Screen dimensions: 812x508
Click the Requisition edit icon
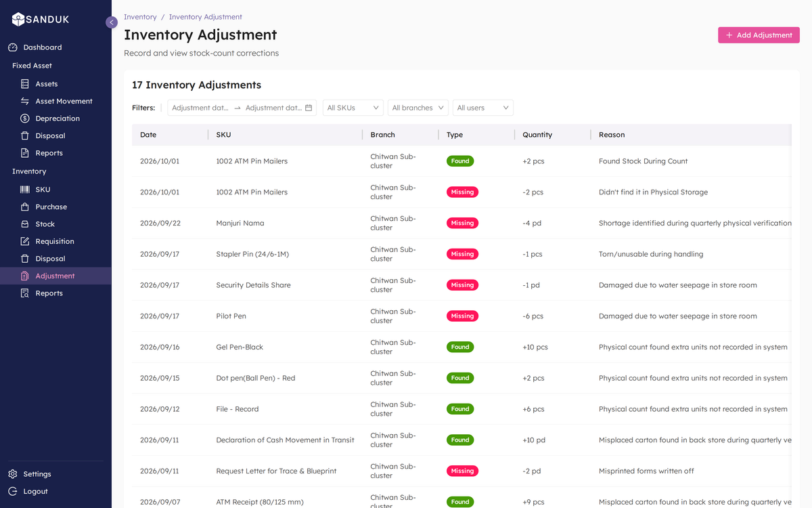[x=25, y=241]
